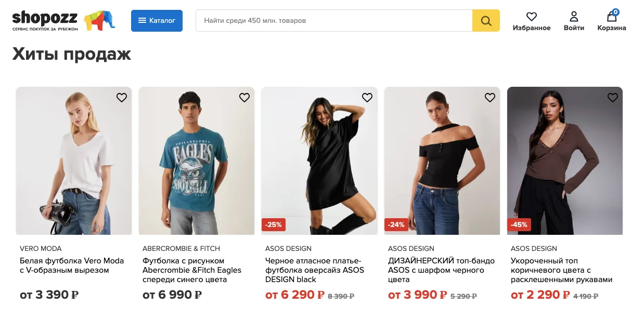644x333 pixels.
Task: Favorite the white Vero Moda t-shirt
Action: [x=122, y=98]
